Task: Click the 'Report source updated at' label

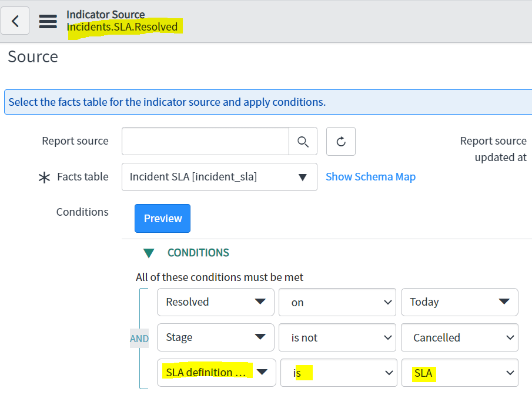Action: click(493, 149)
